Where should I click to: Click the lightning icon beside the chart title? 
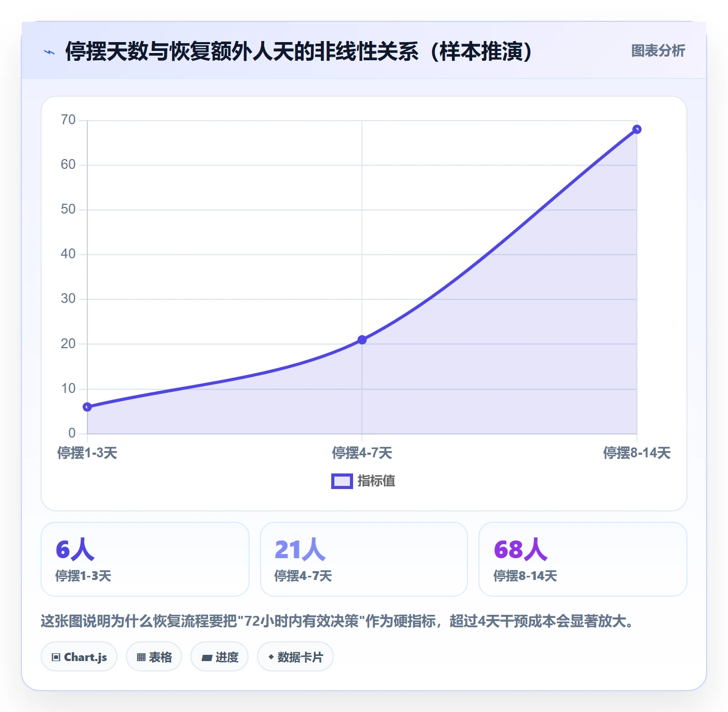[x=49, y=52]
